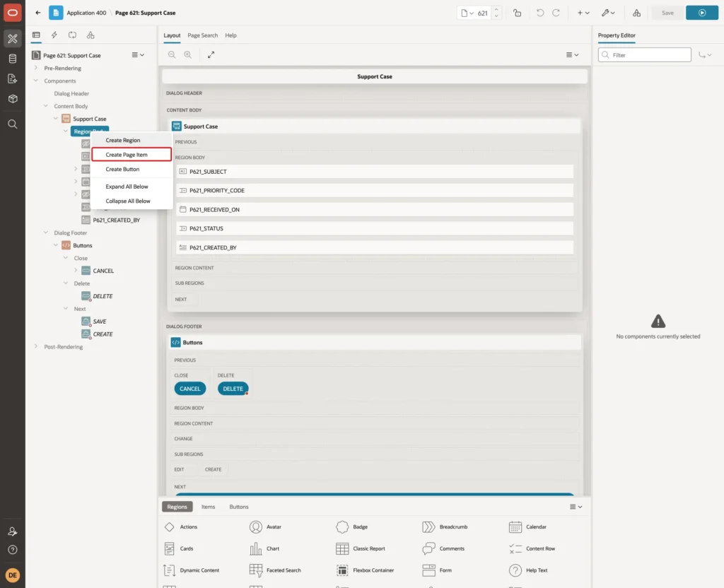Collapse the Components tree node
This screenshot has height=588, width=724.
point(36,81)
